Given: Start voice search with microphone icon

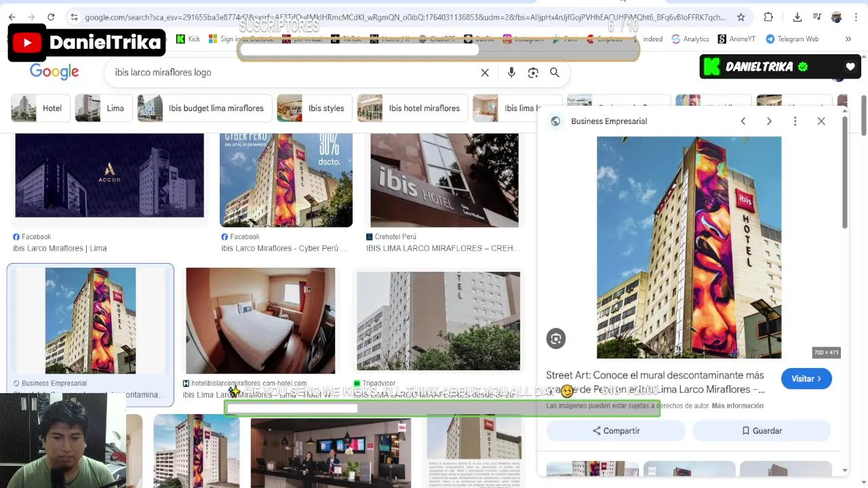Looking at the screenshot, I should (511, 73).
